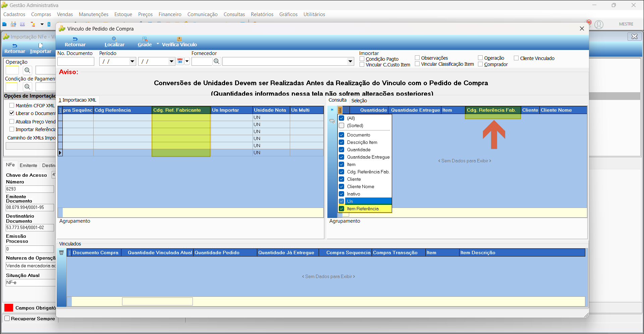Toggle (All) in column chooser list
This screenshot has height=334, width=644.
click(x=341, y=118)
